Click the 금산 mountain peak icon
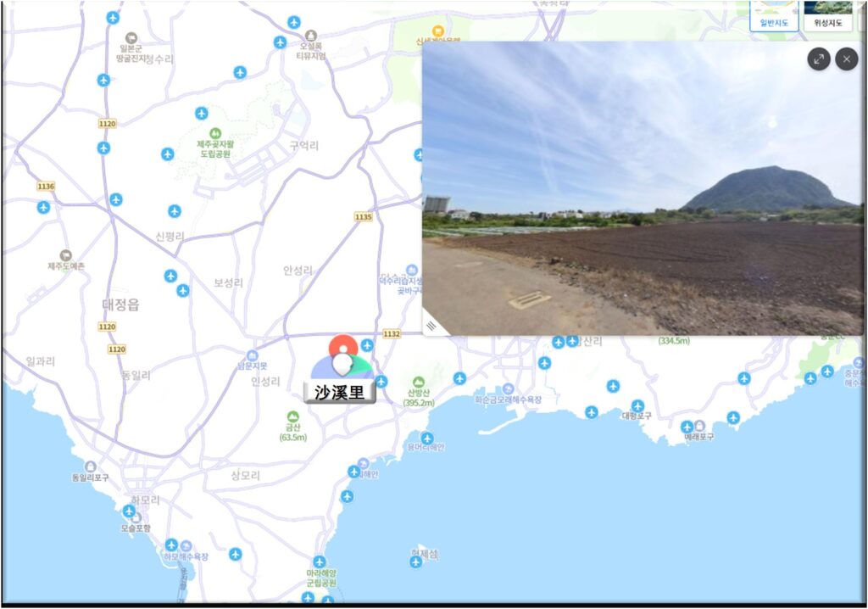The width and height of the screenshot is (868, 609). click(292, 417)
